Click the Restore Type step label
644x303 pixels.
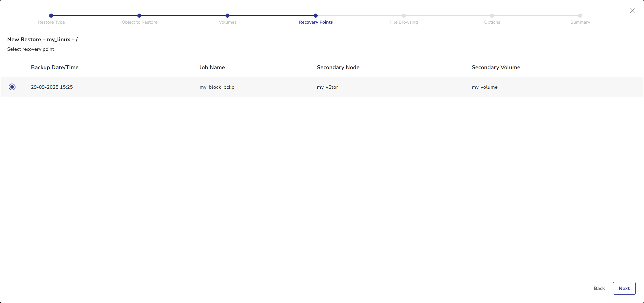51,22
